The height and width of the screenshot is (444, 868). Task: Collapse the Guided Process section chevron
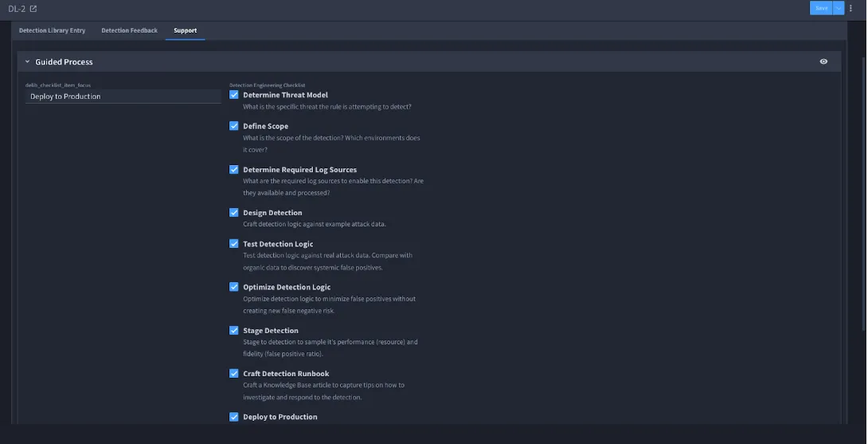click(27, 61)
